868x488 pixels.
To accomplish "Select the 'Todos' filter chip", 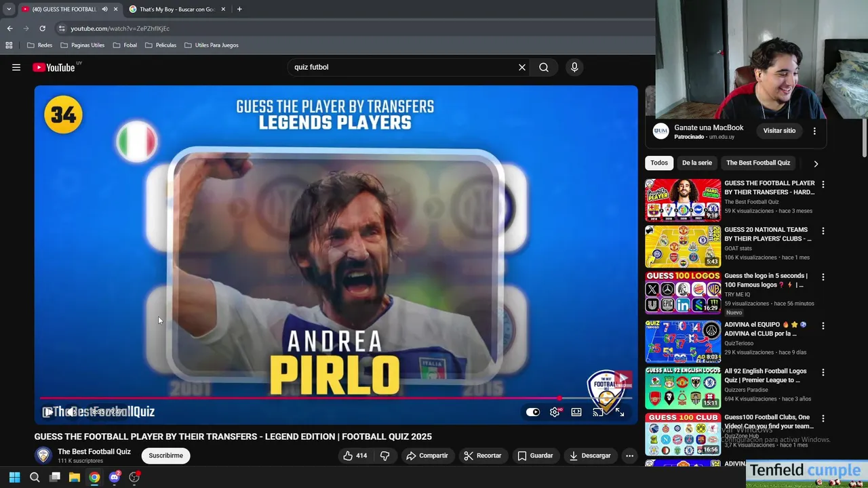I will (659, 163).
